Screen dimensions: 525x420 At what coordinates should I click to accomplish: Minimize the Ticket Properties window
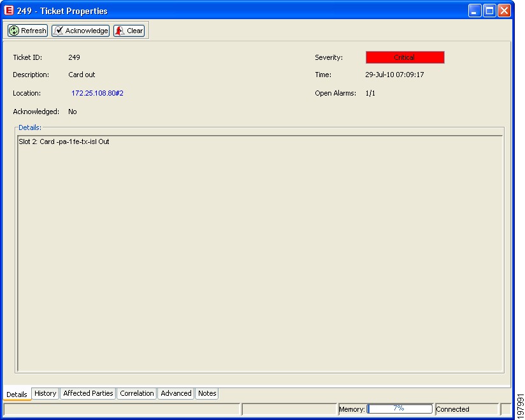(475, 11)
